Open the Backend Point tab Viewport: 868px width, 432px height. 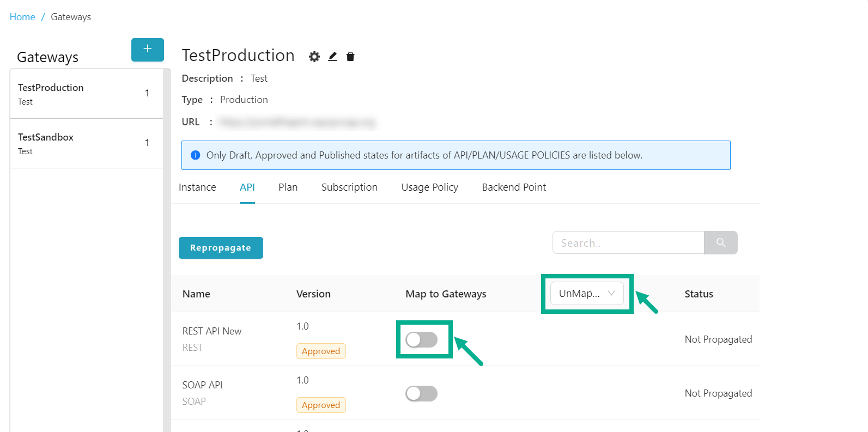click(514, 187)
